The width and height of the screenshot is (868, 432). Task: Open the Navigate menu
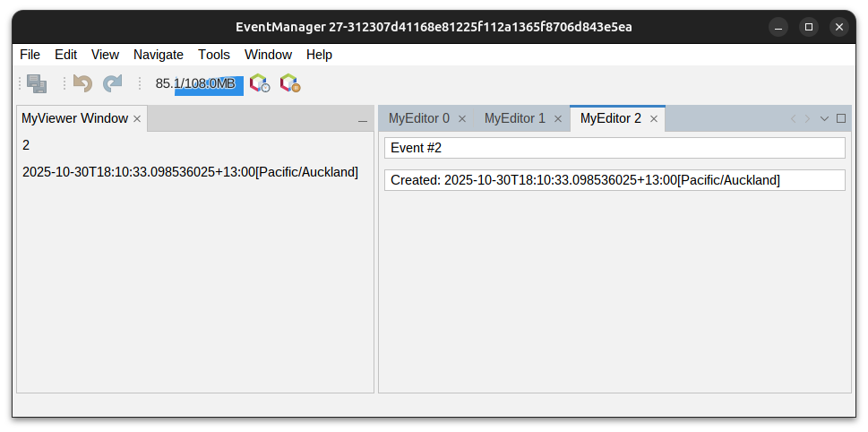pyautogui.click(x=159, y=55)
